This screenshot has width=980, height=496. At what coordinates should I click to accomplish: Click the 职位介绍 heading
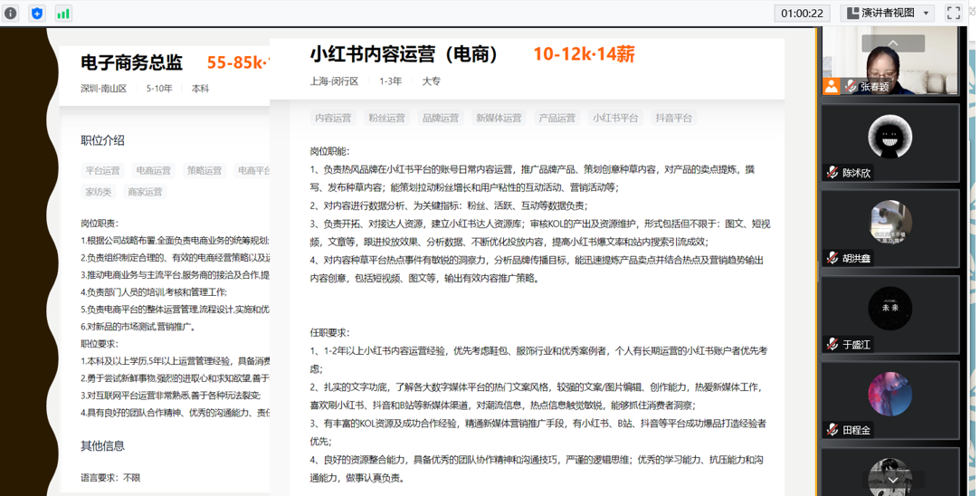[102, 140]
